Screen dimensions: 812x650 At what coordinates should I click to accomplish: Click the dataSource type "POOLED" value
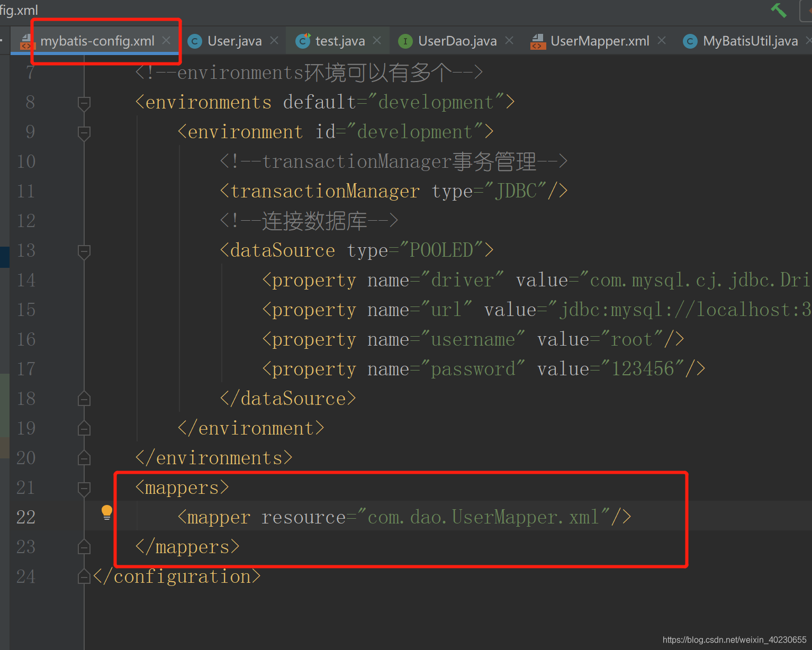(x=441, y=250)
